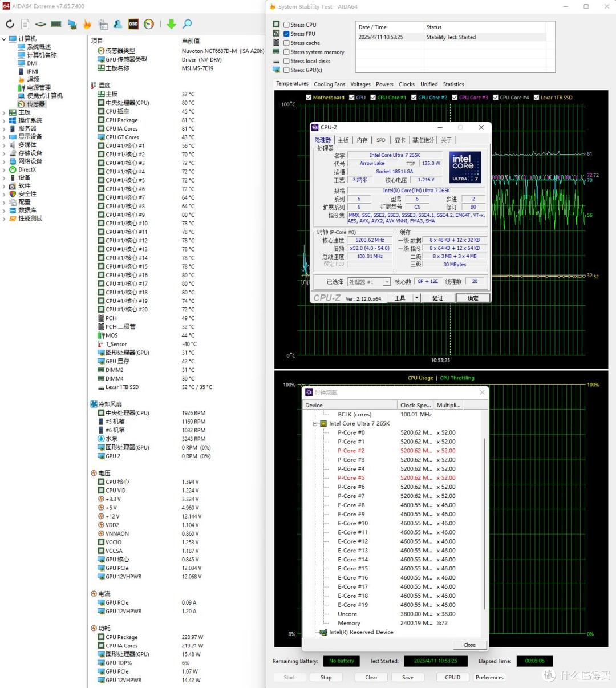Open the OSD panel toolbar icon
The width and height of the screenshot is (616, 688).
pyautogui.click(x=133, y=24)
